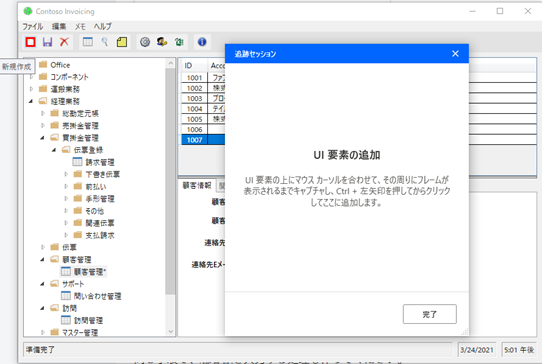The image size is (542, 364).
Task: Select row with ID 1005
Action: [x=194, y=119]
